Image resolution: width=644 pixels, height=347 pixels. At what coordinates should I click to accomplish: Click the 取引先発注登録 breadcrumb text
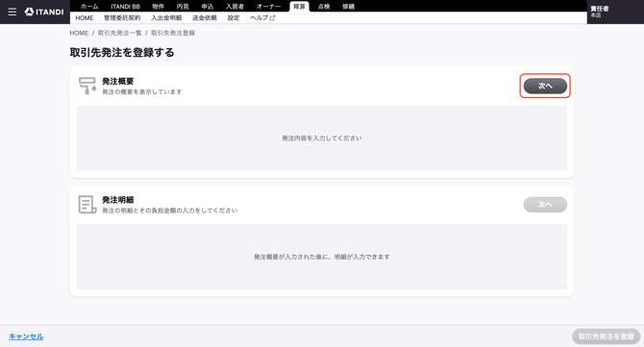click(x=173, y=33)
